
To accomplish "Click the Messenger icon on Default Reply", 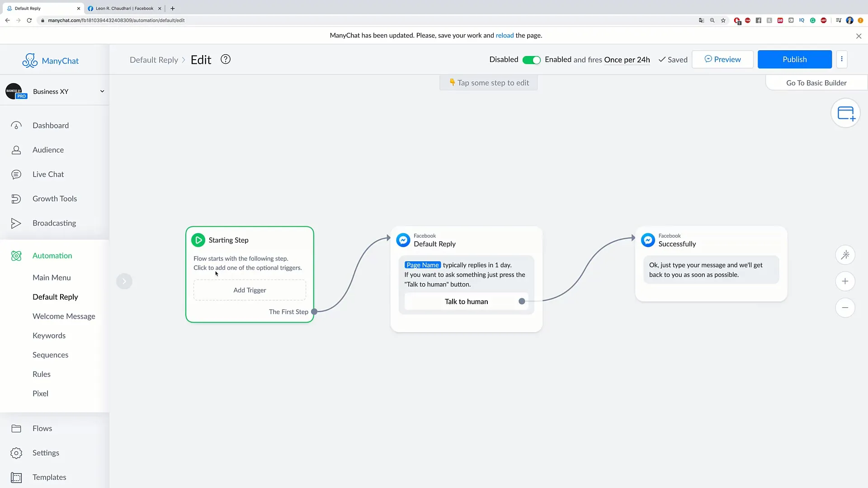I will tap(403, 240).
